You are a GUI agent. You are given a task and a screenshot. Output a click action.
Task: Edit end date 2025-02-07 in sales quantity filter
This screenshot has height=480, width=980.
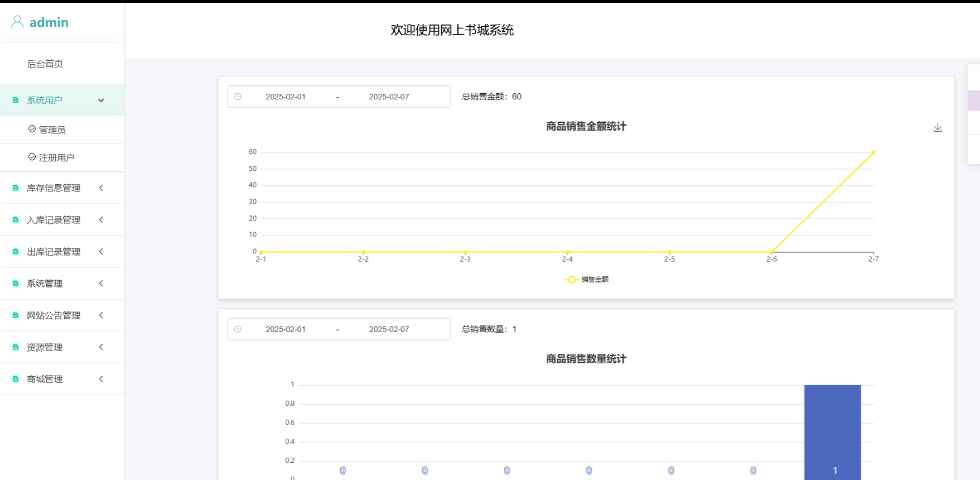[x=389, y=329]
